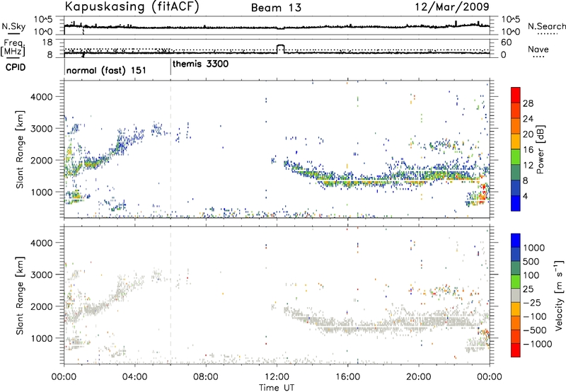
Task: Pick the yellow 16–20 dB Power color segment
Action: [x=516, y=141]
